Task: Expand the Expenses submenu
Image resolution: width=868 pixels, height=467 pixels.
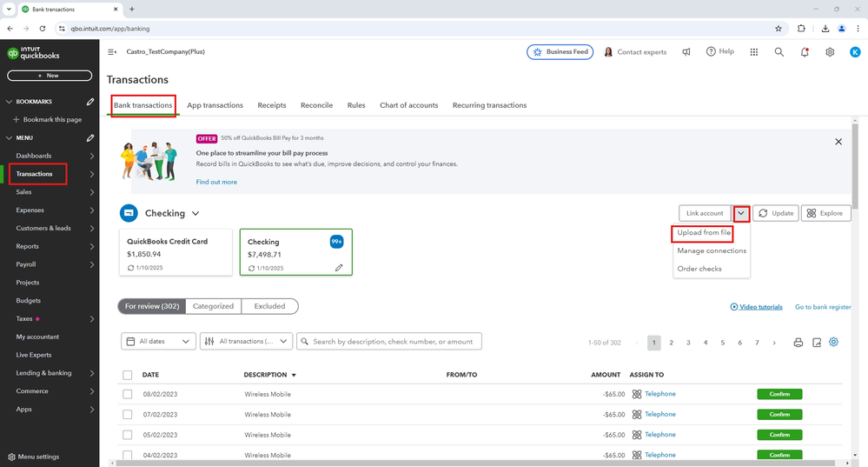Action: click(92, 210)
